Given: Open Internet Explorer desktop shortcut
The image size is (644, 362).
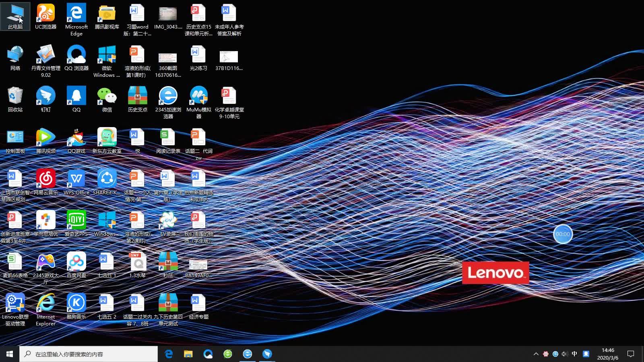Looking at the screenshot, I should (x=46, y=310).
